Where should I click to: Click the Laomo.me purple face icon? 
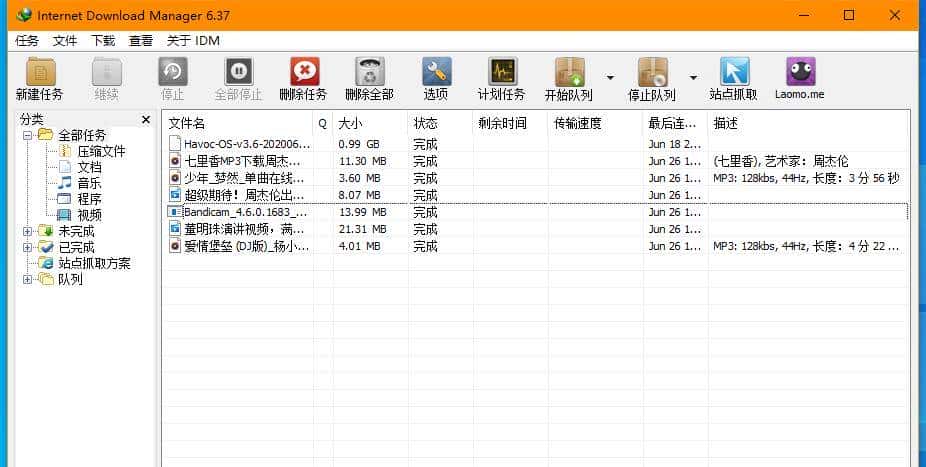[x=801, y=71]
